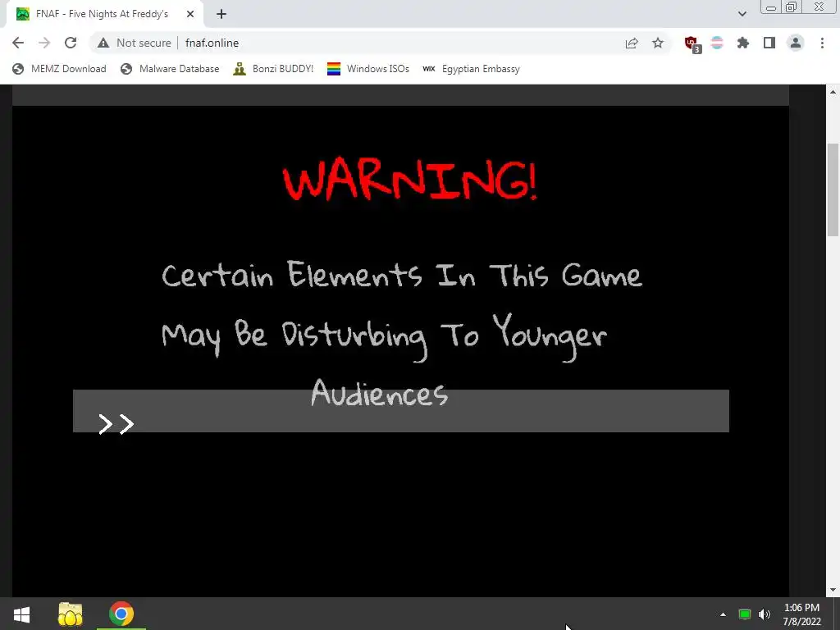The width and height of the screenshot is (840, 630).
Task: Open the Extensions puzzle piece menu
Action: click(x=742, y=43)
